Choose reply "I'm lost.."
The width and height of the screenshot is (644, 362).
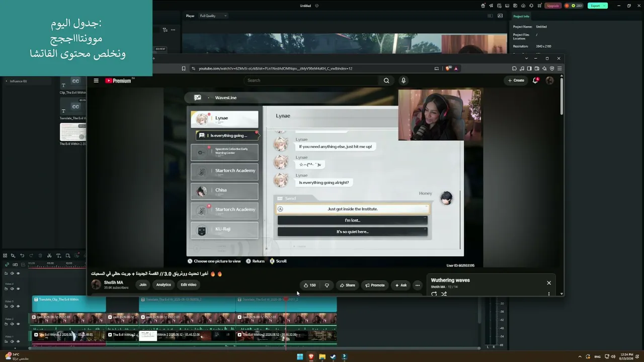tap(352, 220)
